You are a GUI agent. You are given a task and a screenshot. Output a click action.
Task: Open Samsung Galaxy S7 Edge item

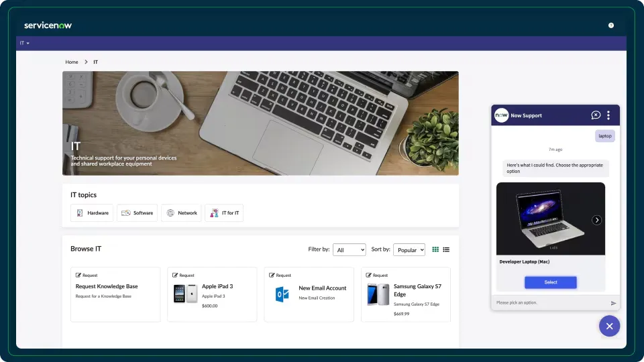pyautogui.click(x=406, y=294)
